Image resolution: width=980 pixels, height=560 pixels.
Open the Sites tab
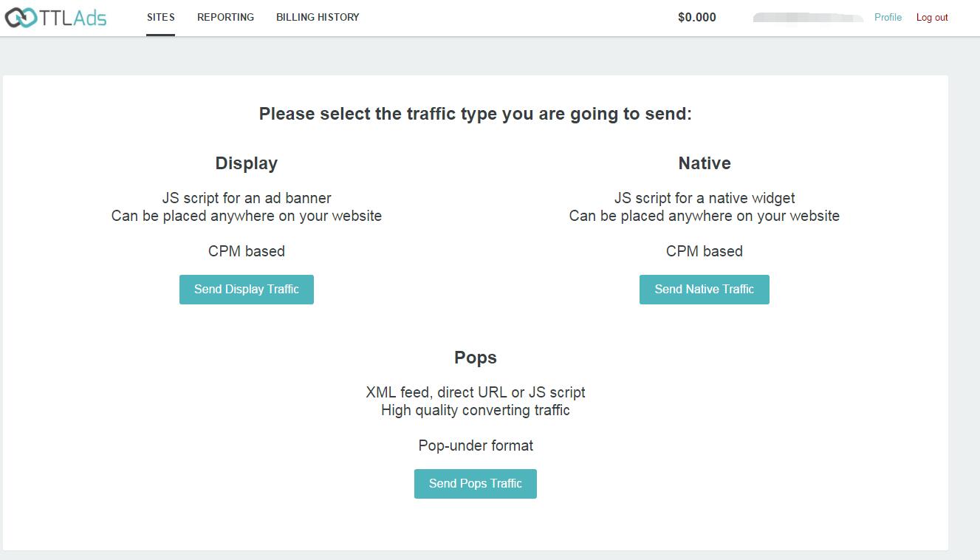click(161, 17)
